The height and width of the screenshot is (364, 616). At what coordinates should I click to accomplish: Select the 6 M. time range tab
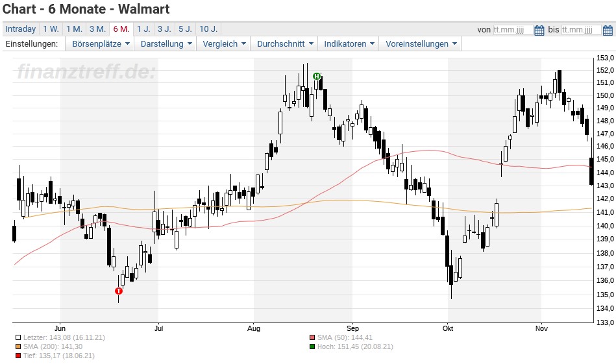click(x=121, y=29)
